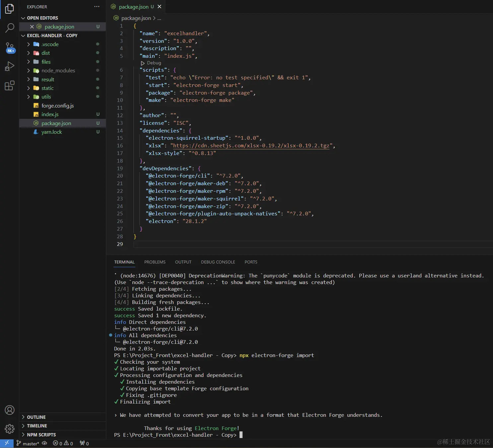This screenshot has height=448, width=493.
Task: Switch to the Problems panel tab
Action: (155, 262)
